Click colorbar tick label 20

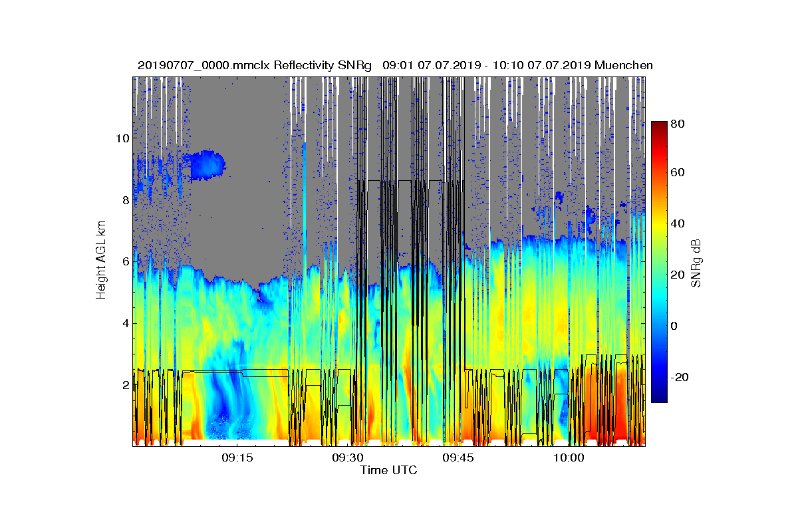[678, 275]
